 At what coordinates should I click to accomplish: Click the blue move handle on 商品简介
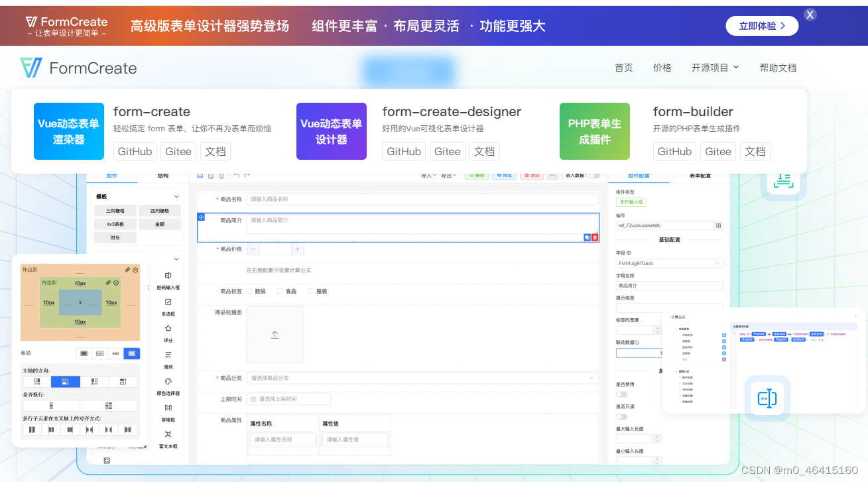click(x=202, y=217)
